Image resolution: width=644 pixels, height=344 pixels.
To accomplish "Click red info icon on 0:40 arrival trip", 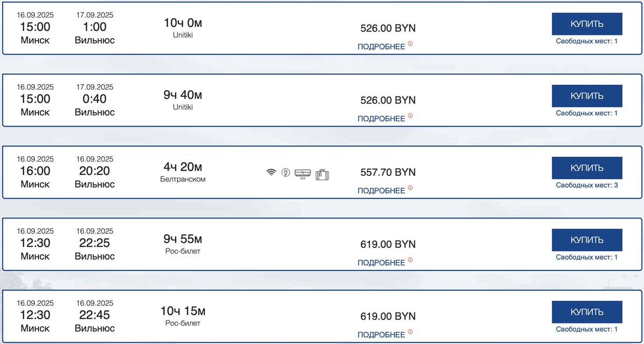I will (411, 116).
